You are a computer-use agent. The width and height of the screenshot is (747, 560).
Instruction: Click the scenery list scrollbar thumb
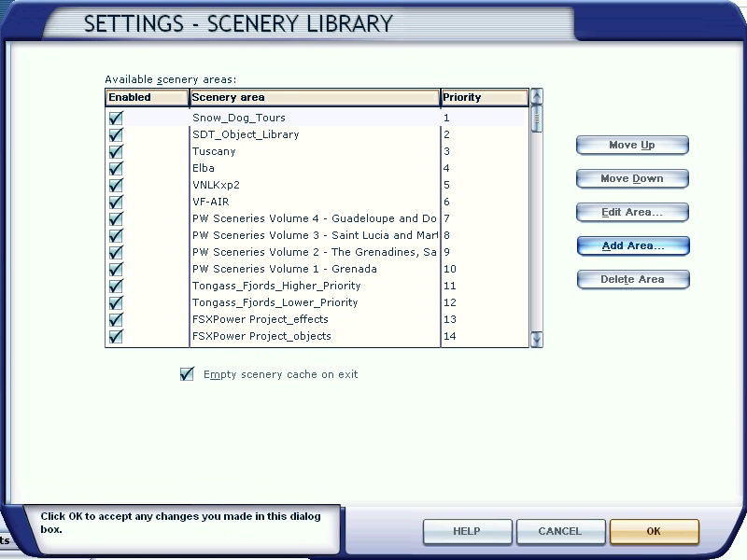click(x=536, y=119)
